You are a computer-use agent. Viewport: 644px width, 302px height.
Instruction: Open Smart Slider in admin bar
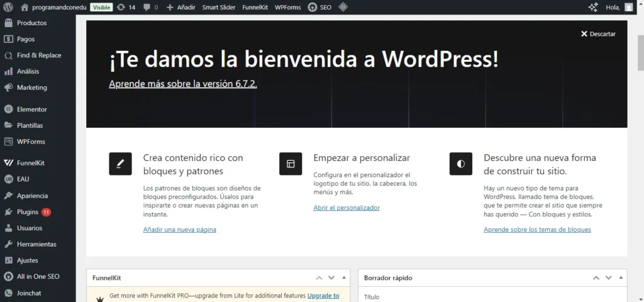pos(218,7)
